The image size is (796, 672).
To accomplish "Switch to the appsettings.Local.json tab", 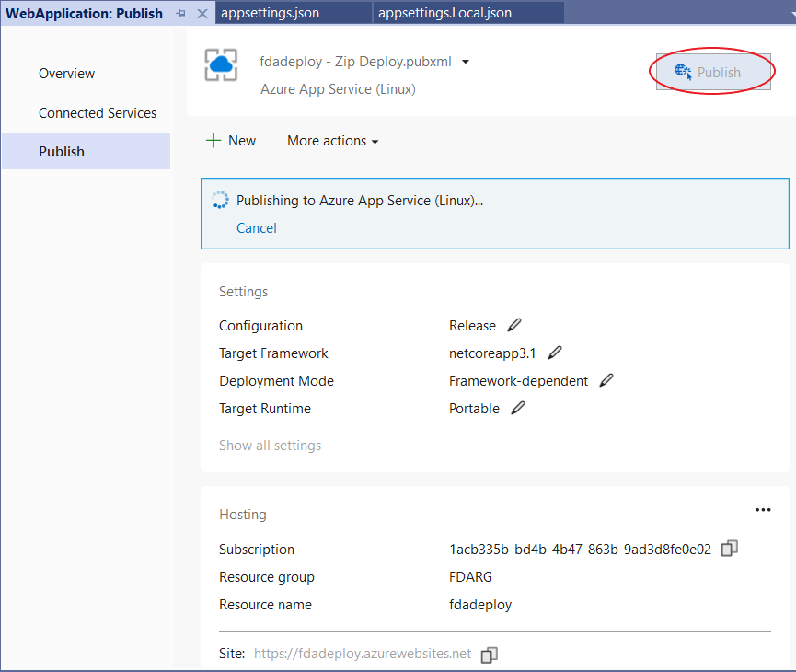I will pyautogui.click(x=468, y=13).
